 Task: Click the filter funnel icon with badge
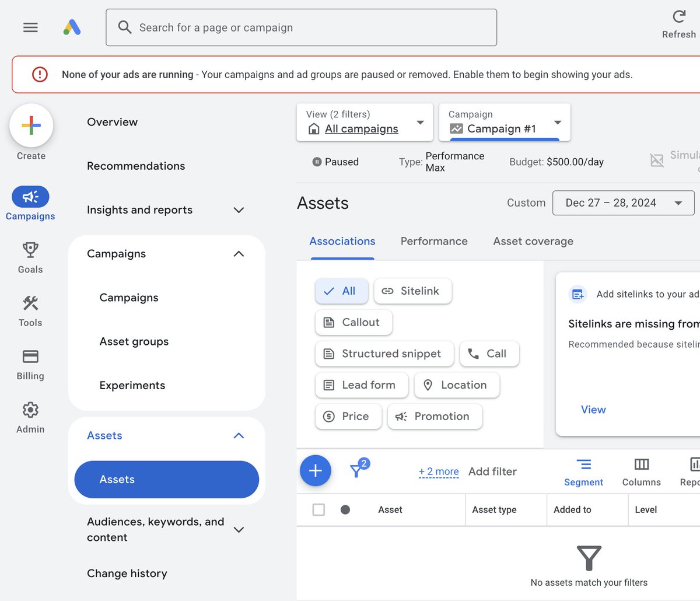[x=359, y=469]
